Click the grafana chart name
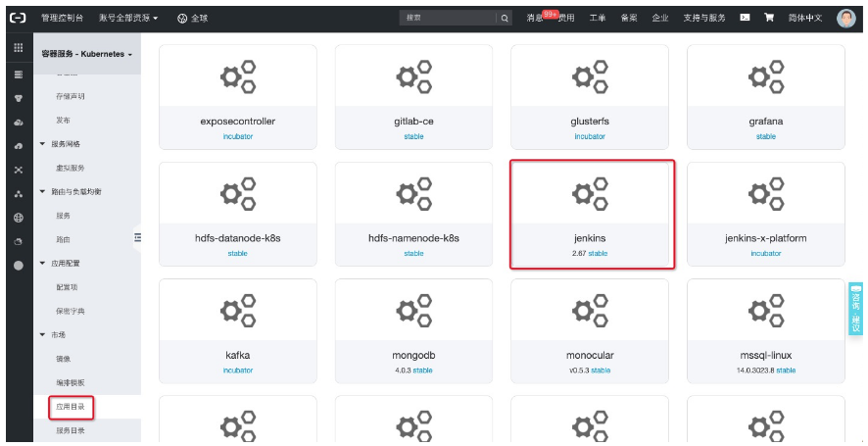This screenshot has height=446, width=868. click(765, 122)
